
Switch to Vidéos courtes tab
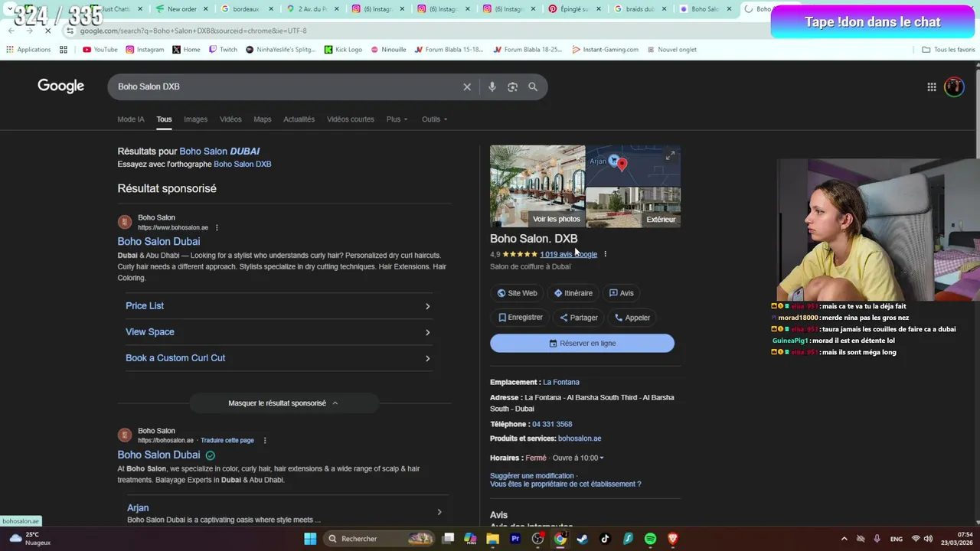click(x=351, y=119)
